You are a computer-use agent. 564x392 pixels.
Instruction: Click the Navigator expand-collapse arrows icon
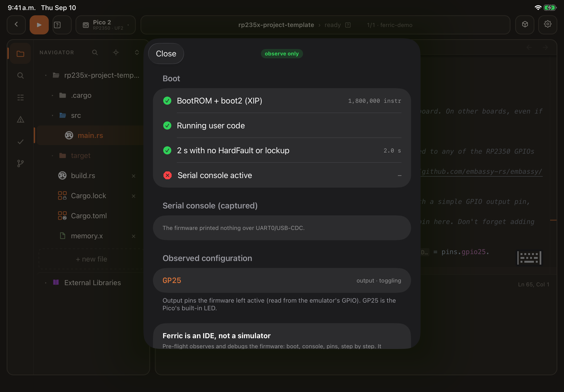[137, 52]
